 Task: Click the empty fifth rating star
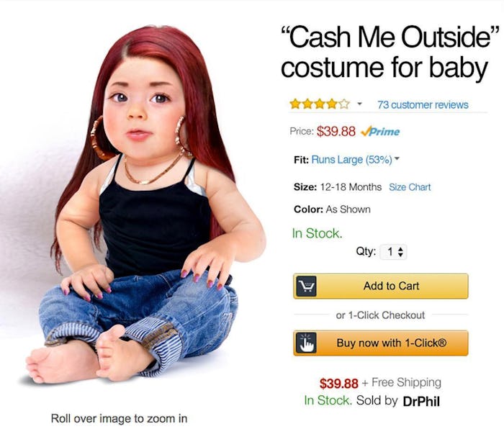[x=344, y=104]
